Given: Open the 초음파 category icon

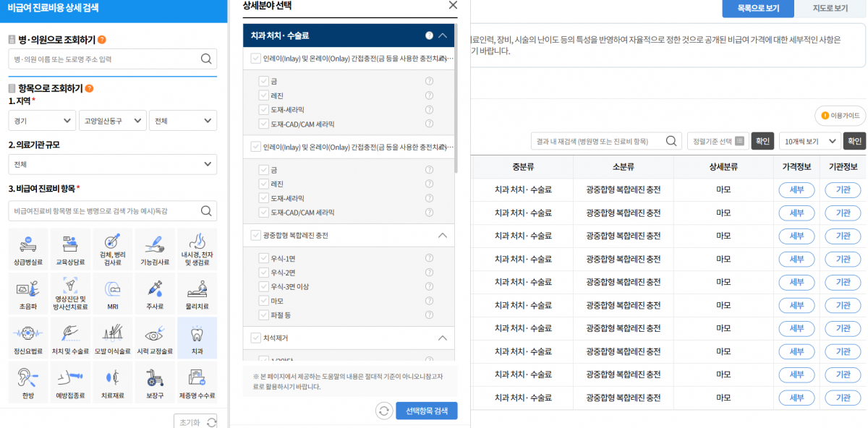Looking at the screenshot, I should [27, 294].
